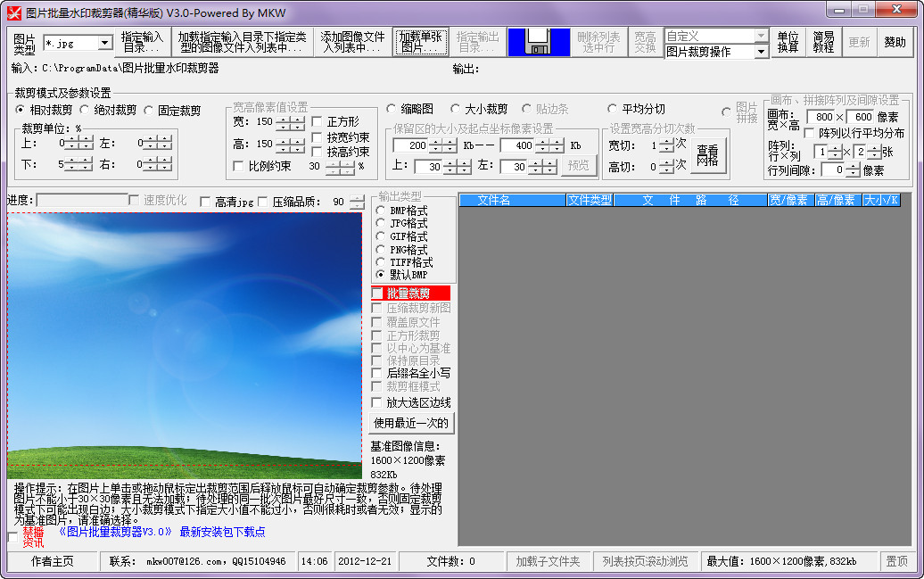This screenshot has width=924, height=579.
Task: Click 查看网格 button
Action: tap(708, 155)
